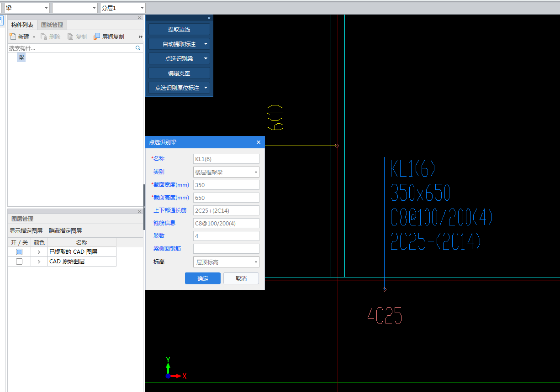The image size is (560, 392).
Task: Click 显示指定图层
Action: (x=26, y=231)
